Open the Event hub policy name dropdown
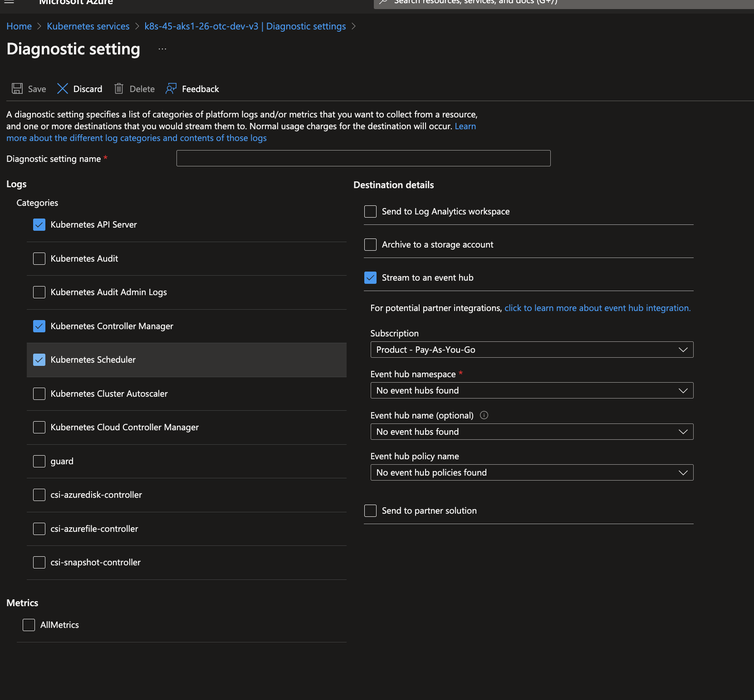The height and width of the screenshot is (700, 754). pyautogui.click(x=532, y=472)
